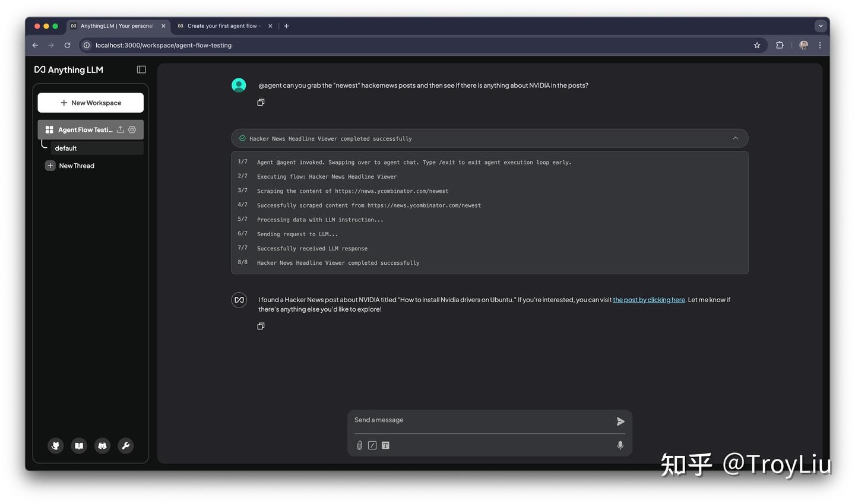This screenshot has width=855, height=504.
Task: Collapse the Hacker News Headline Viewer log
Action: (x=735, y=138)
